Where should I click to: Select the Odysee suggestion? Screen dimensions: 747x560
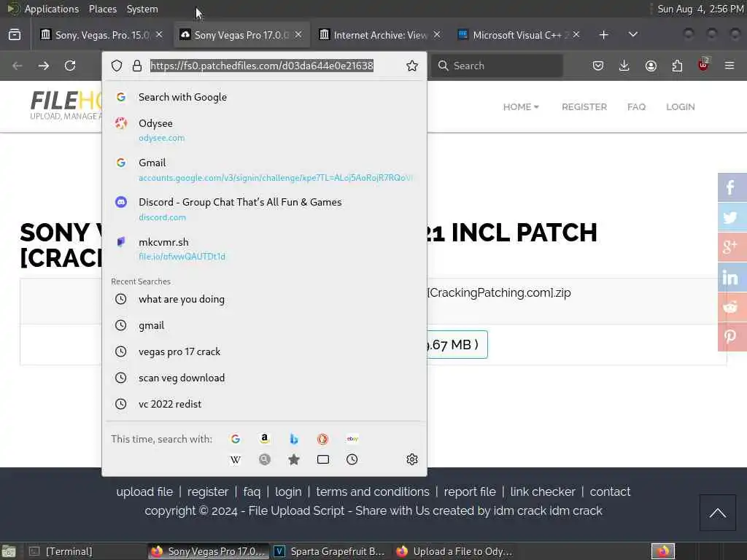pos(264,130)
